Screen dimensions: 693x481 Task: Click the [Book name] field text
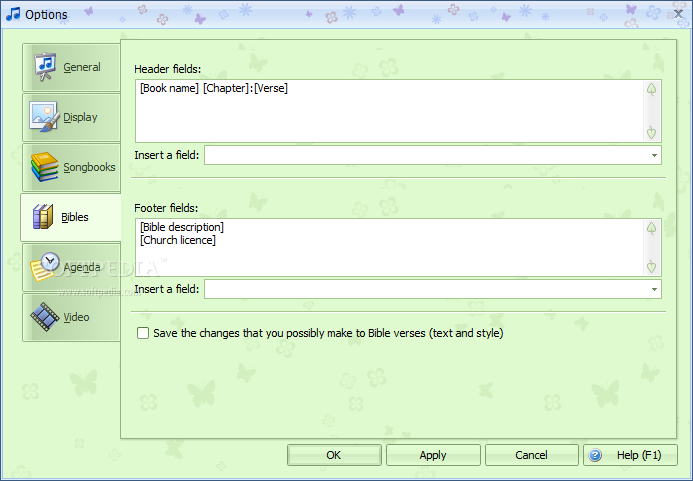coord(169,88)
